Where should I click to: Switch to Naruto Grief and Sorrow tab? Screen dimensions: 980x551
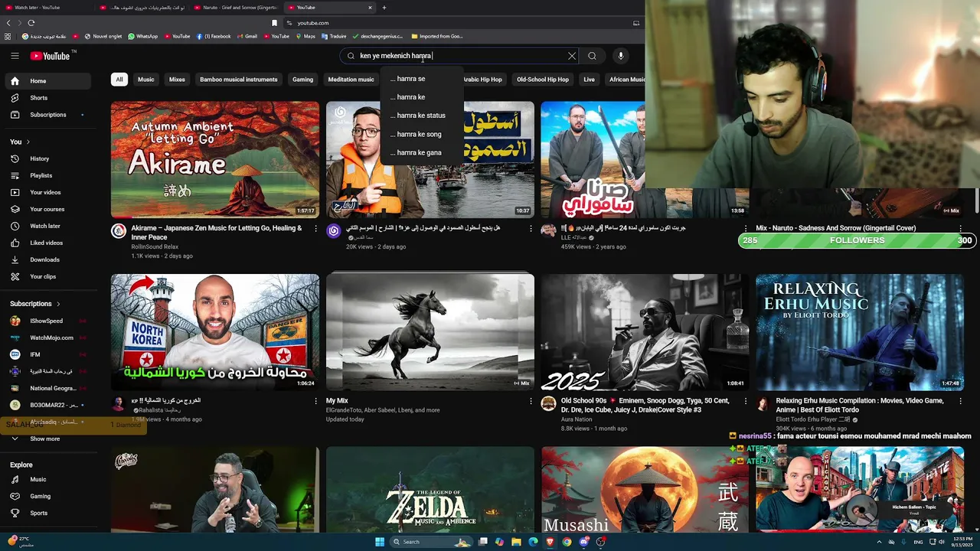[x=236, y=8]
